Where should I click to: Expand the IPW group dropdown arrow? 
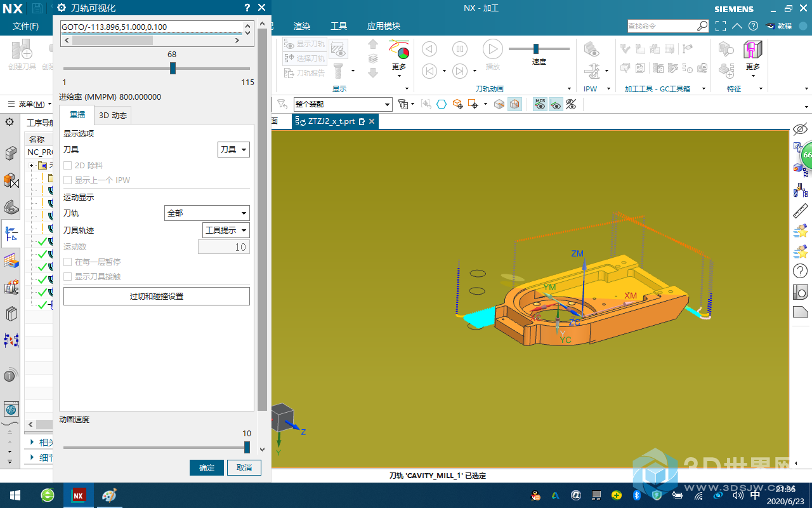(x=608, y=89)
